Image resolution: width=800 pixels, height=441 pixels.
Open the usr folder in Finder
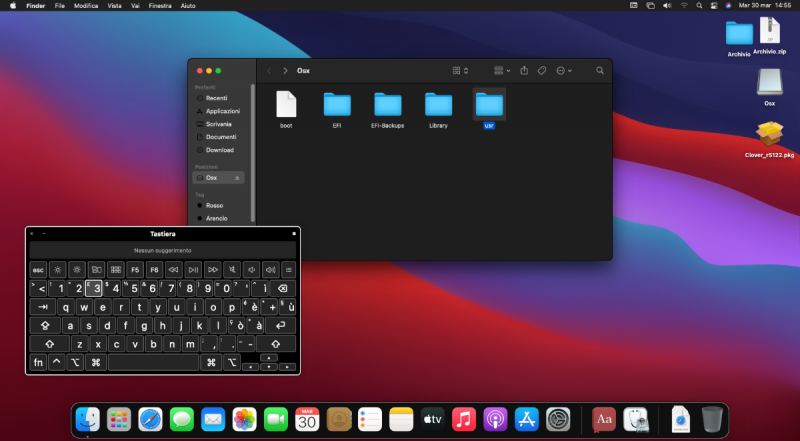pyautogui.click(x=489, y=105)
